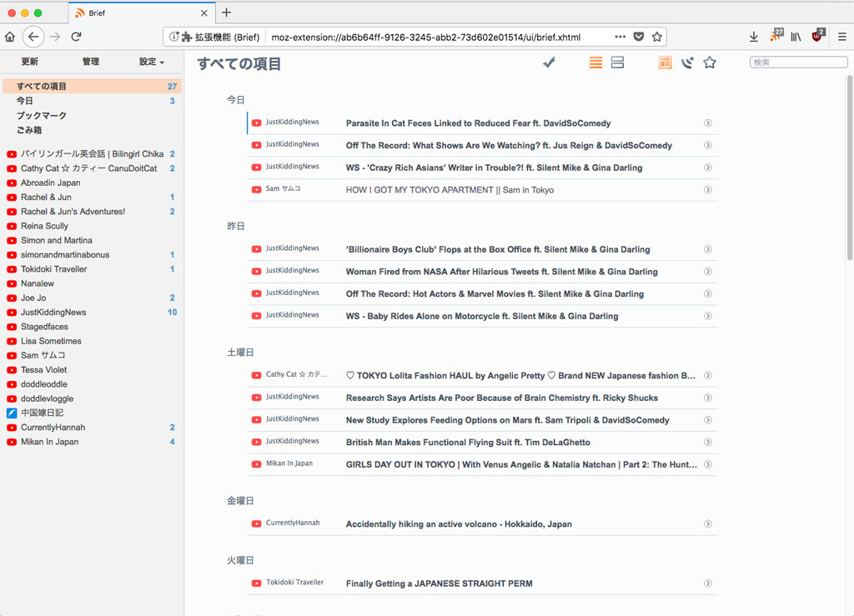This screenshot has width=854, height=616.
Task: Open 'Woman Fired from NASA' headline
Action: click(x=501, y=272)
